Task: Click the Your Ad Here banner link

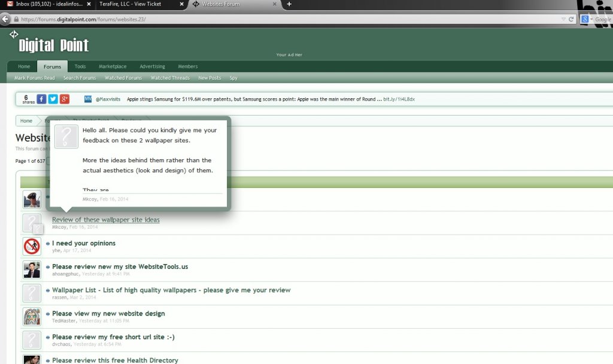Action: click(289, 54)
